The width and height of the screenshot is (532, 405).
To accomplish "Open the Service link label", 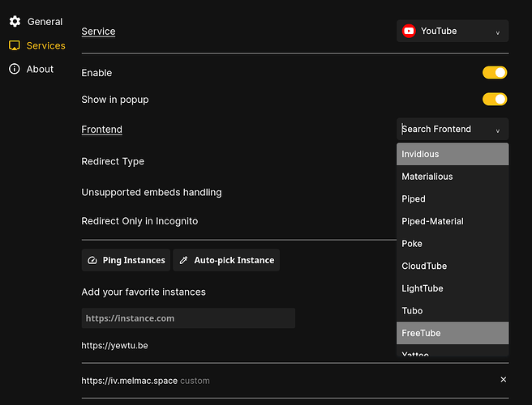I will [x=98, y=32].
